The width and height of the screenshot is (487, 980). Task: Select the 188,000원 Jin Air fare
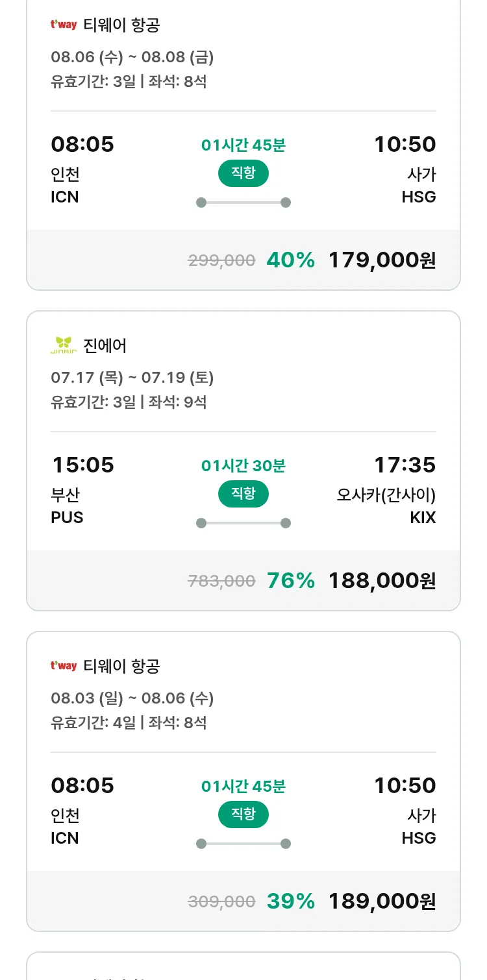click(x=382, y=581)
